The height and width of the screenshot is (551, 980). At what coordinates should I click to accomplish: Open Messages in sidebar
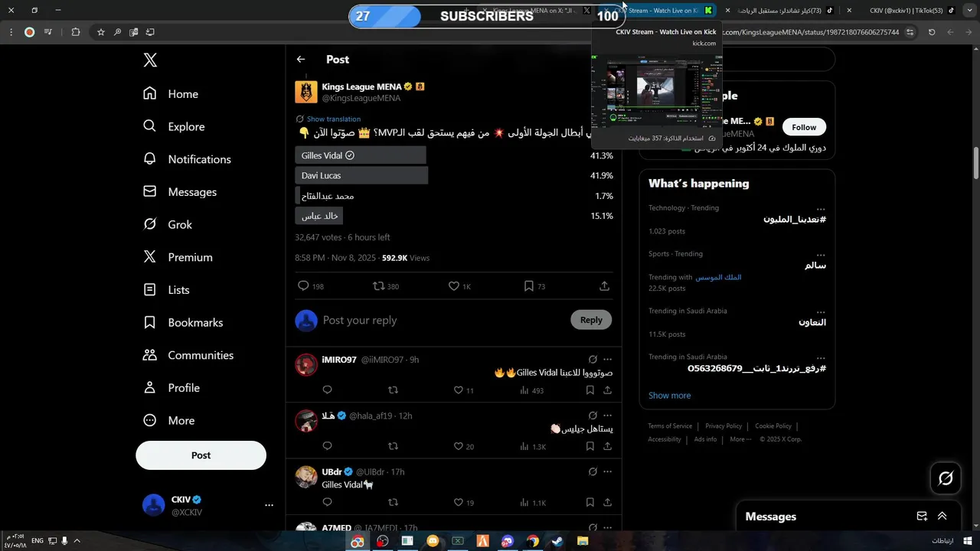pyautogui.click(x=181, y=192)
